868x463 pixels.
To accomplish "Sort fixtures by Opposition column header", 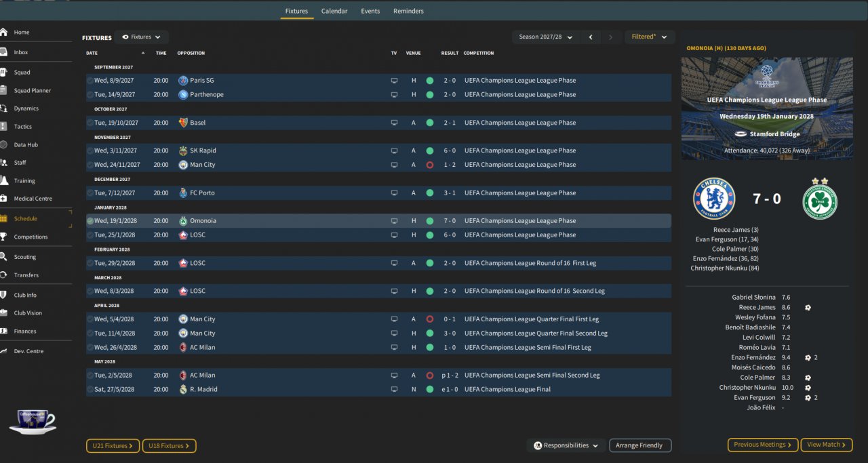I will pos(191,53).
